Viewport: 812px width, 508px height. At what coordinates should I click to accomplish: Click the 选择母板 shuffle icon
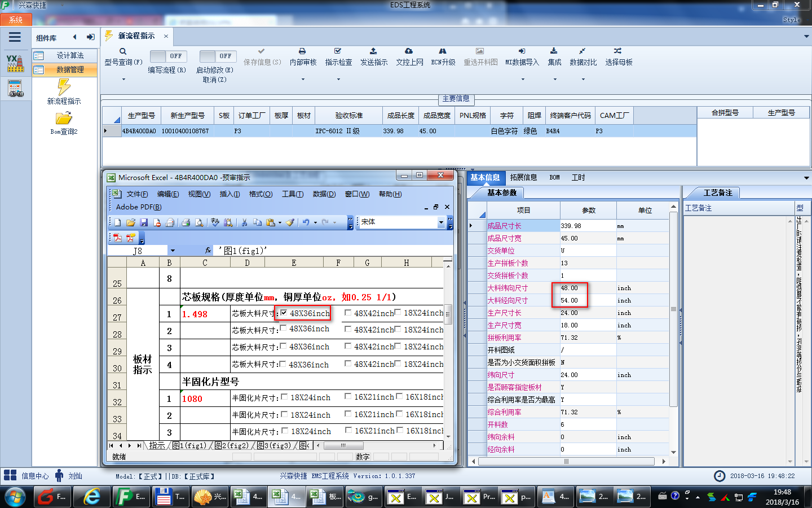[x=618, y=51]
